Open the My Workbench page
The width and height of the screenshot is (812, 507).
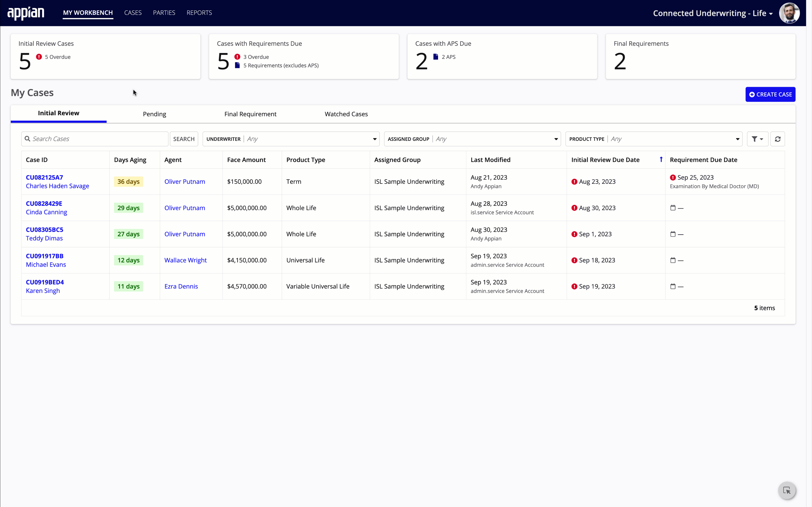point(88,13)
